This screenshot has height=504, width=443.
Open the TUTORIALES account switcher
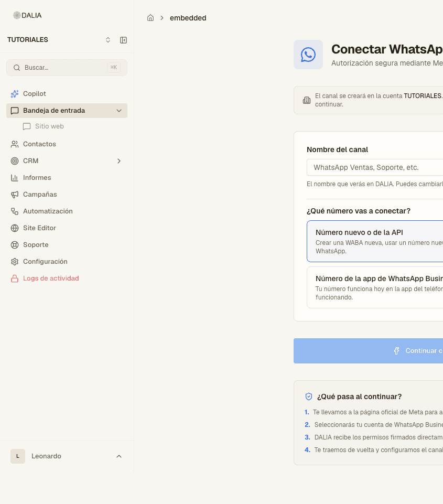[x=108, y=40]
